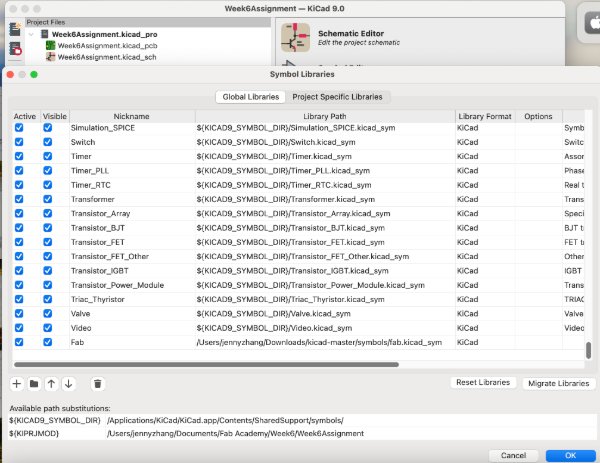Click the Apple dock icon at top right
600x463 pixels.
(x=592, y=23)
